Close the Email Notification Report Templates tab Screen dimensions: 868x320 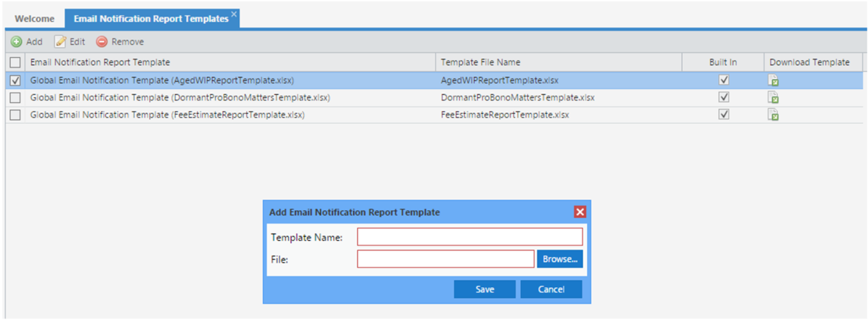click(x=234, y=15)
